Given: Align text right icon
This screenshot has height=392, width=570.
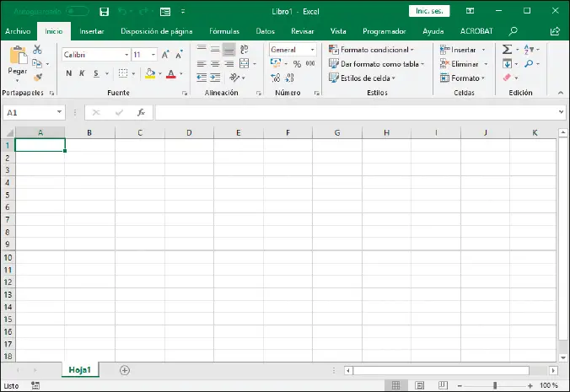Looking at the screenshot, I should (229, 64).
